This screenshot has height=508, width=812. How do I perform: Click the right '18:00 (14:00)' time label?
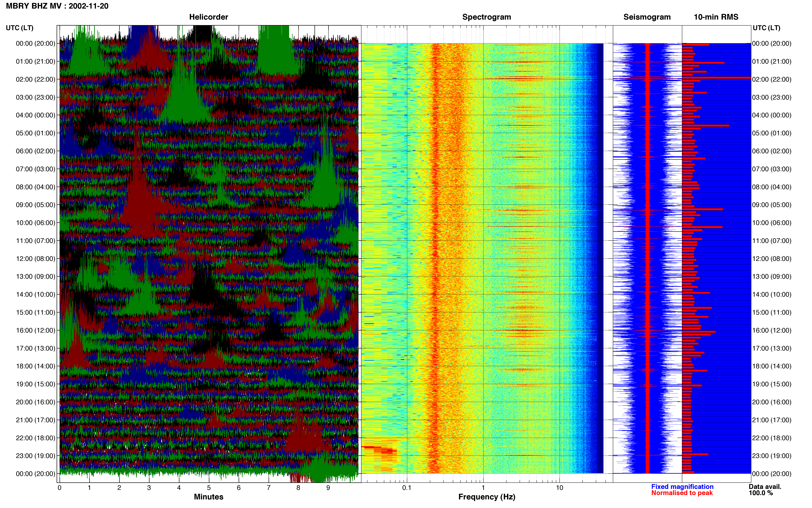coord(772,366)
